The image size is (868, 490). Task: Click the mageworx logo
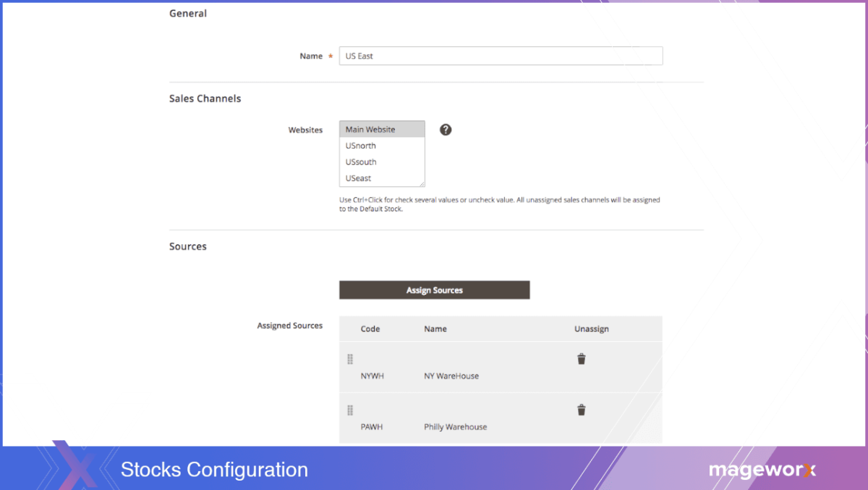[x=762, y=470]
